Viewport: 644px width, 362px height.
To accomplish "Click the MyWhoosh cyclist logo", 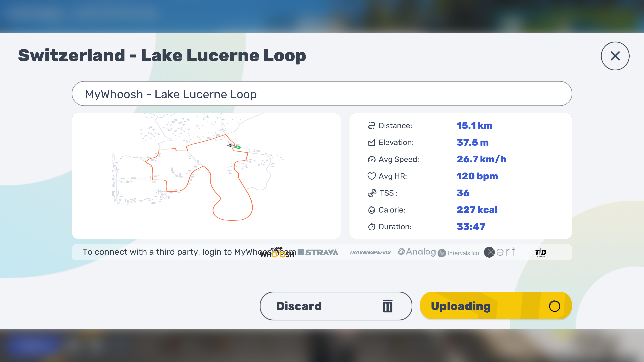I will pos(277,253).
